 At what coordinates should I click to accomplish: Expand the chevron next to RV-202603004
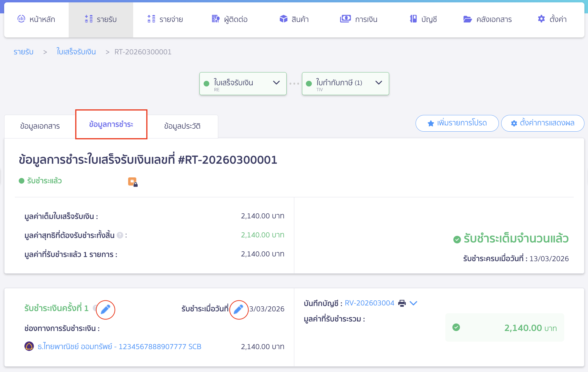tap(414, 303)
